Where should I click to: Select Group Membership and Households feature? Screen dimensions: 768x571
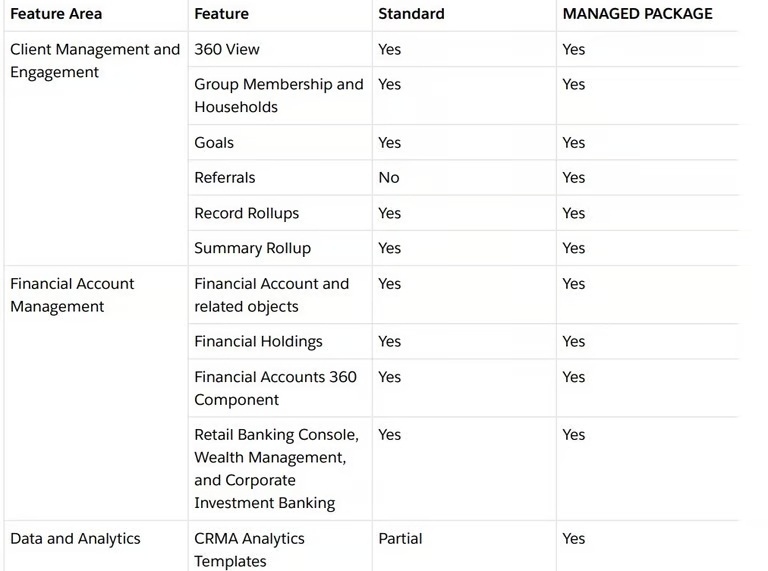[278, 96]
